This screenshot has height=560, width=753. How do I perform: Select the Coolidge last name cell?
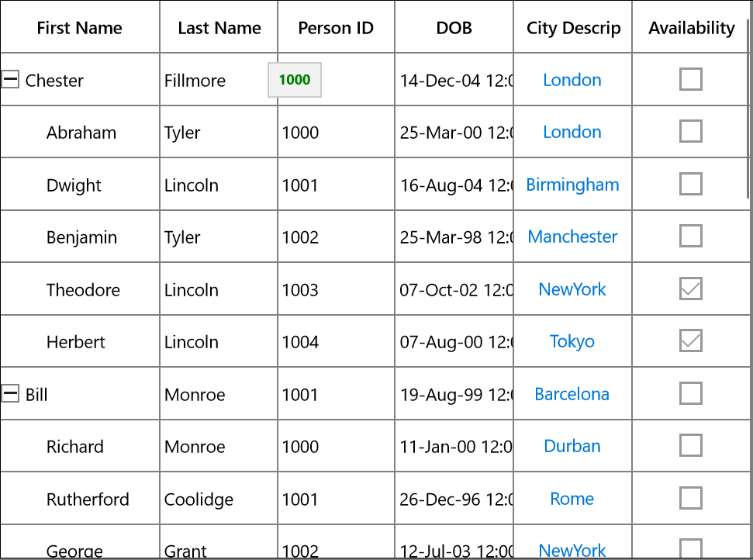point(219,499)
